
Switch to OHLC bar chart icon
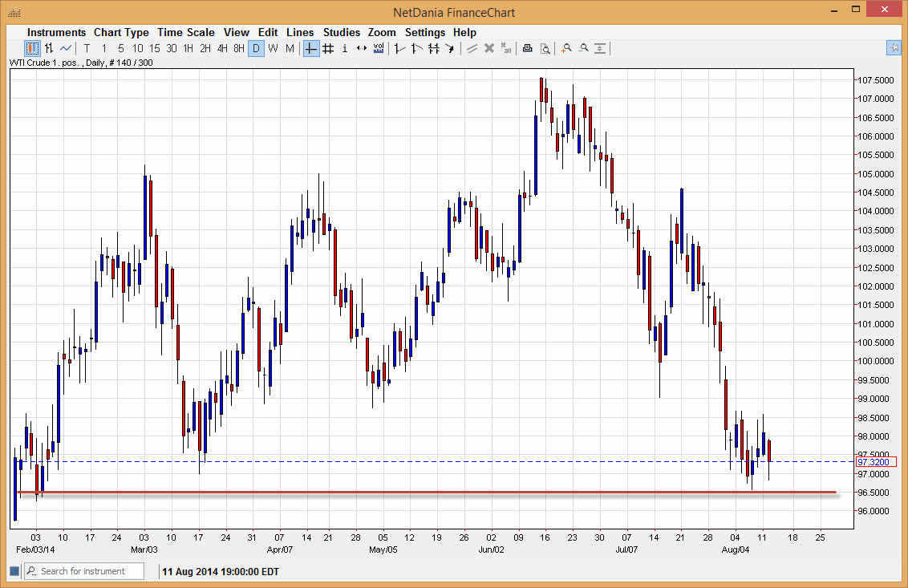[49, 48]
